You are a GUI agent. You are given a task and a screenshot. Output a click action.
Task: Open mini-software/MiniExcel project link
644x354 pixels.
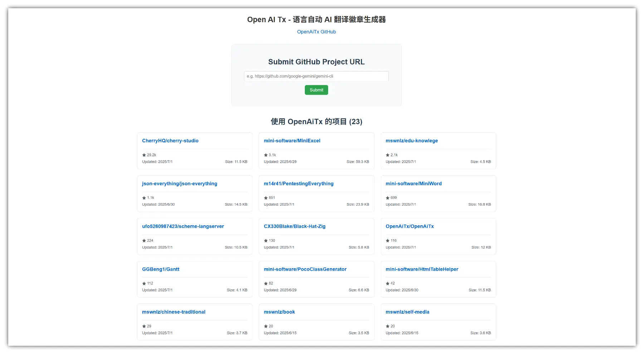click(292, 141)
